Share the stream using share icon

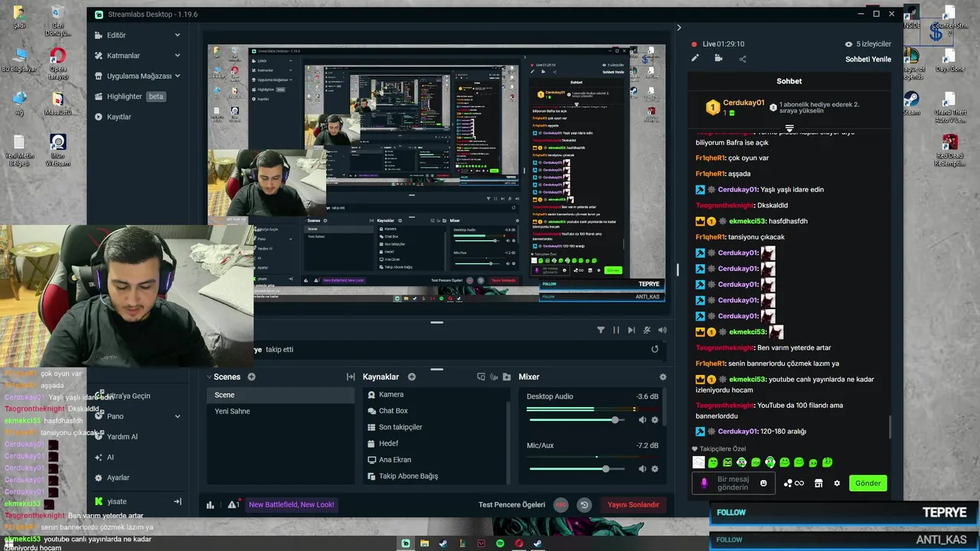coord(743,58)
